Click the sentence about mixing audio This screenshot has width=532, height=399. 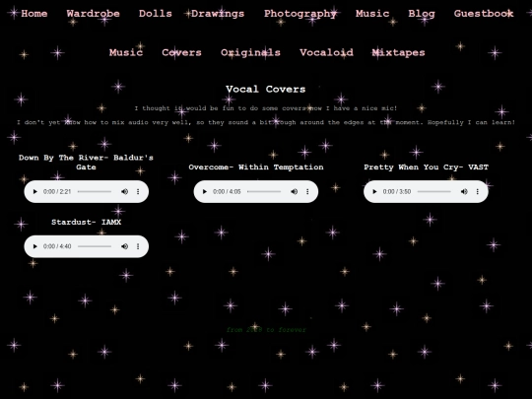tap(266, 122)
